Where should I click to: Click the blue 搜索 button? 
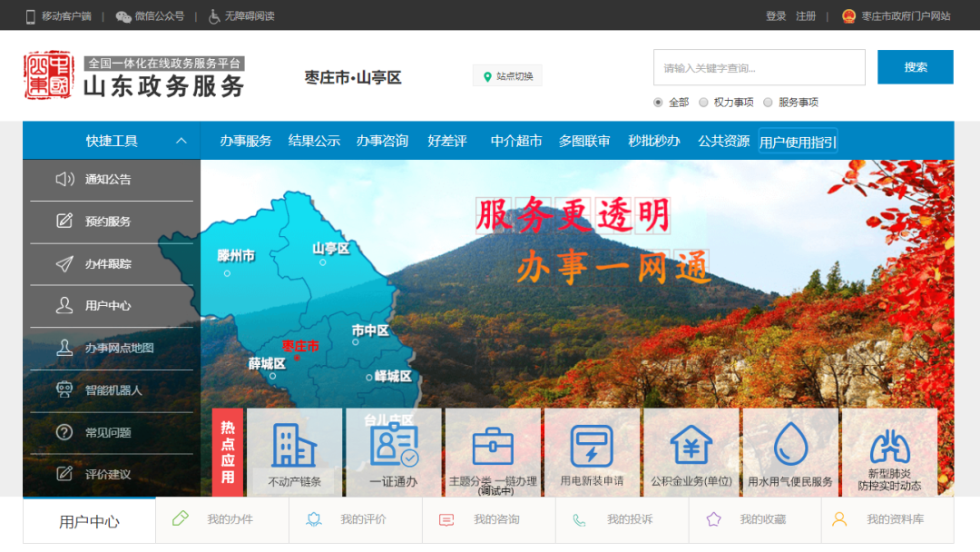coord(915,67)
